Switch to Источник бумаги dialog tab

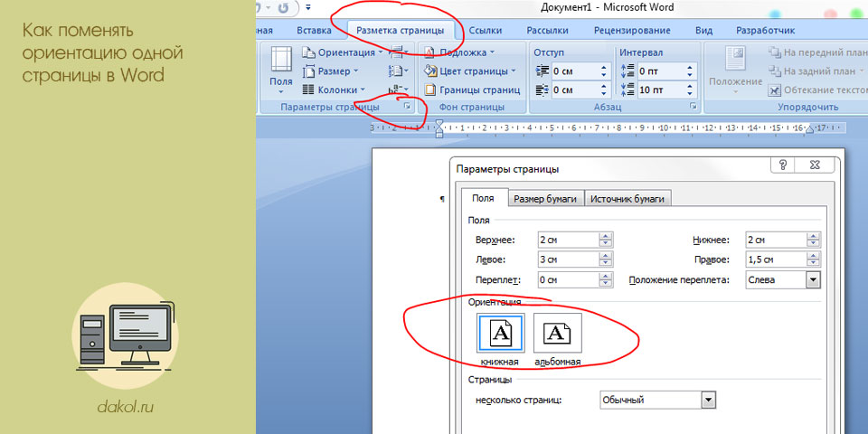627,199
